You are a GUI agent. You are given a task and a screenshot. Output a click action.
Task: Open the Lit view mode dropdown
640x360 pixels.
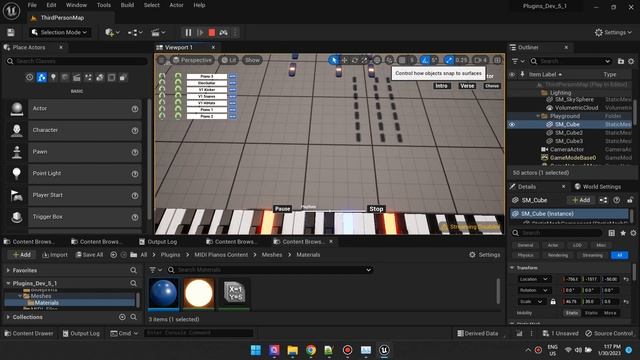coord(229,60)
